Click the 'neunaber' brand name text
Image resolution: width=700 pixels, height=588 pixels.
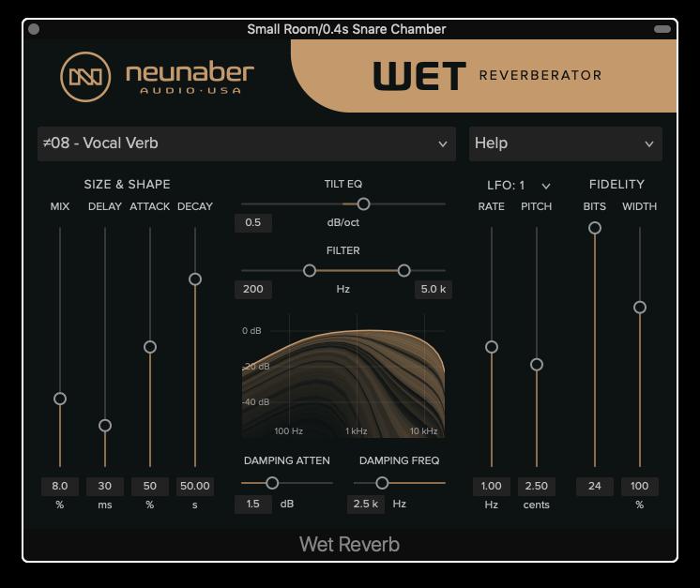coord(190,73)
